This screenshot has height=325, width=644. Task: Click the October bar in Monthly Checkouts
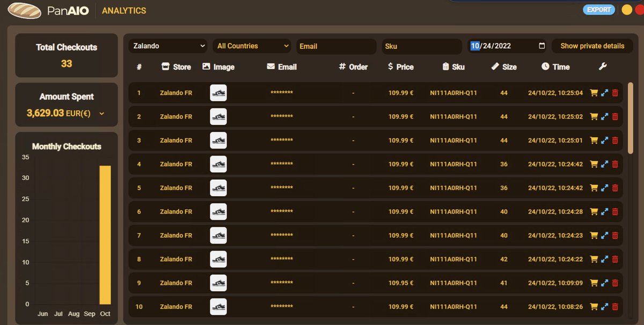pyautogui.click(x=105, y=235)
